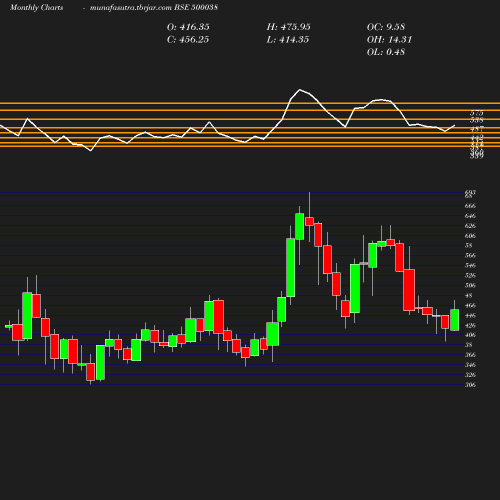
Task: Click the 306 price axis label
Action: [x=470, y=385]
